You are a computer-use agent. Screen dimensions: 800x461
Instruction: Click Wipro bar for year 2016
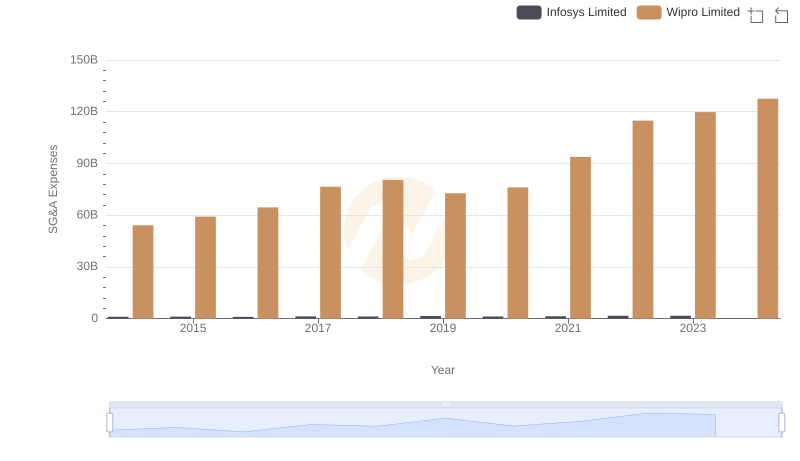tap(268, 263)
